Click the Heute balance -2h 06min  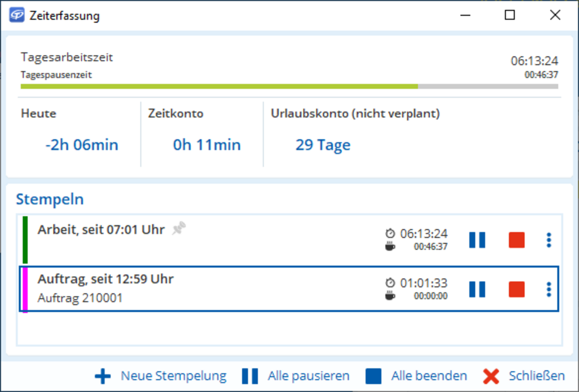(x=82, y=145)
